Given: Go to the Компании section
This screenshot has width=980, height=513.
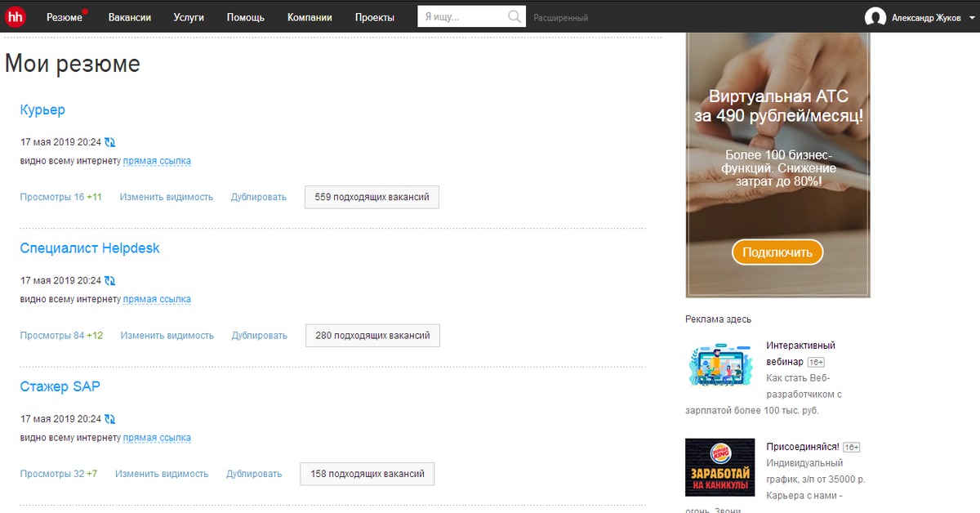Looking at the screenshot, I should [310, 17].
